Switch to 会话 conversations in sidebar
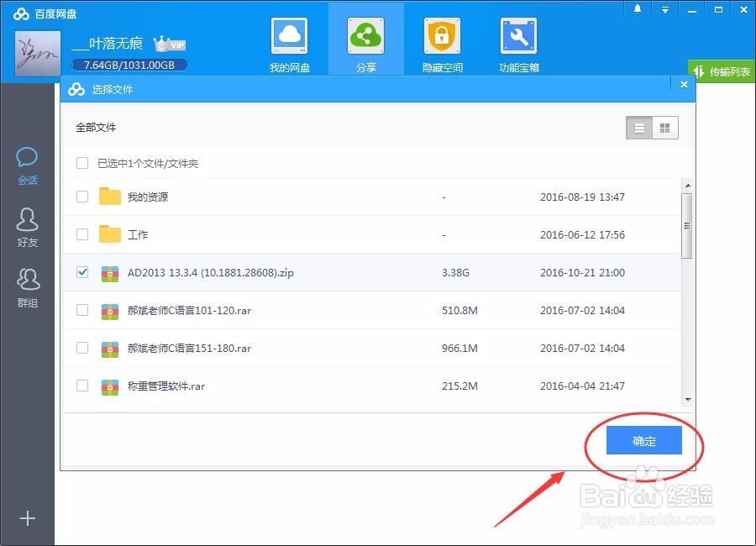This screenshot has height=546, width=756. [x=28, y=164]
